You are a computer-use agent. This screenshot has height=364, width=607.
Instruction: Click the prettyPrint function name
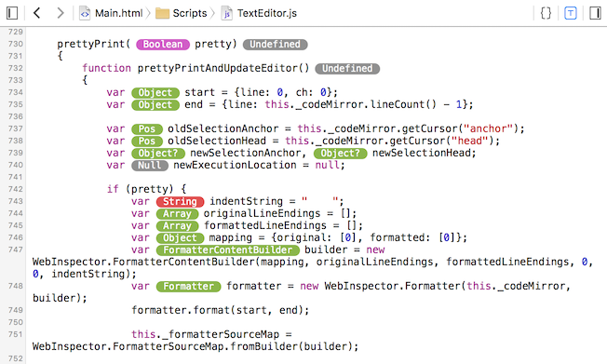point(91,44)
